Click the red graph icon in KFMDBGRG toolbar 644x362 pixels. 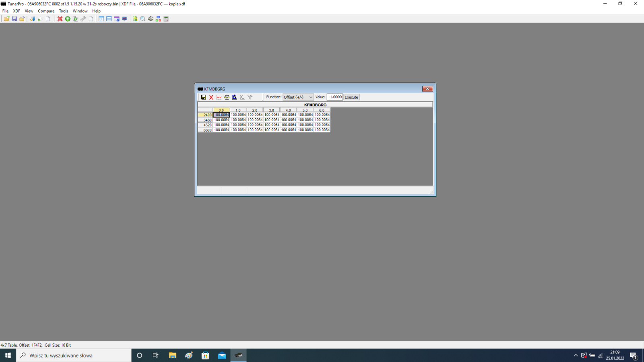click(219, 97)
